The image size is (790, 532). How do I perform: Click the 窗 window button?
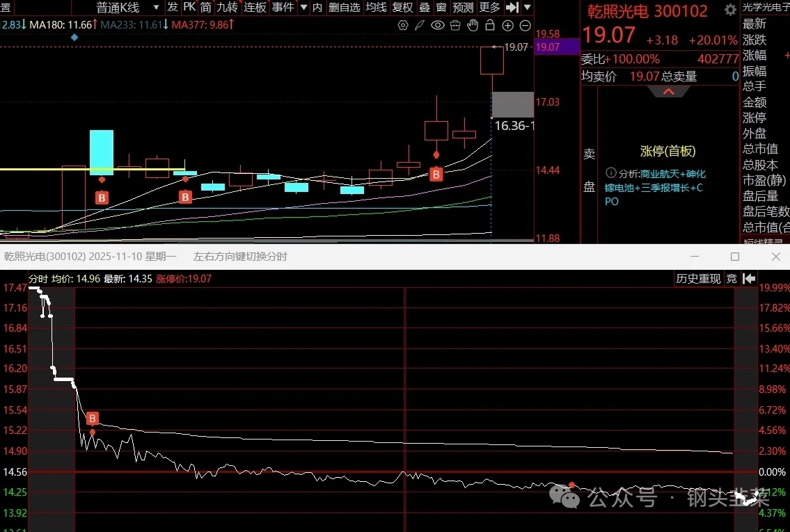click(x=441, y=7)
